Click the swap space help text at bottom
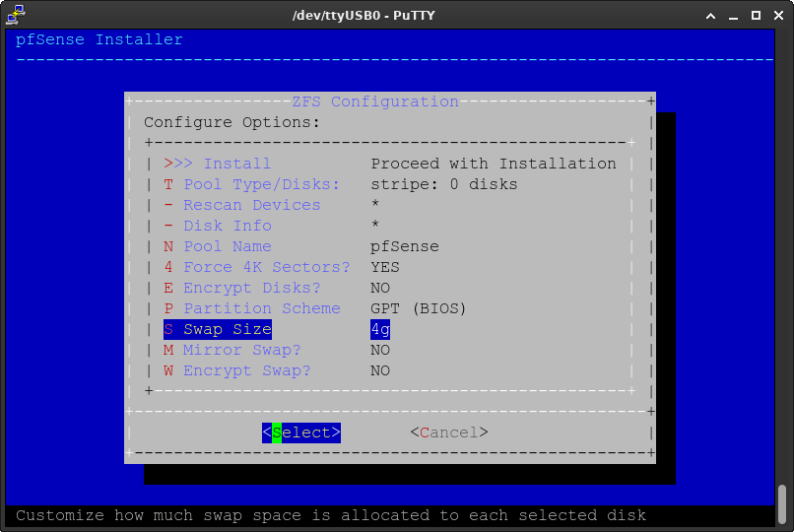 coord(331,515)
